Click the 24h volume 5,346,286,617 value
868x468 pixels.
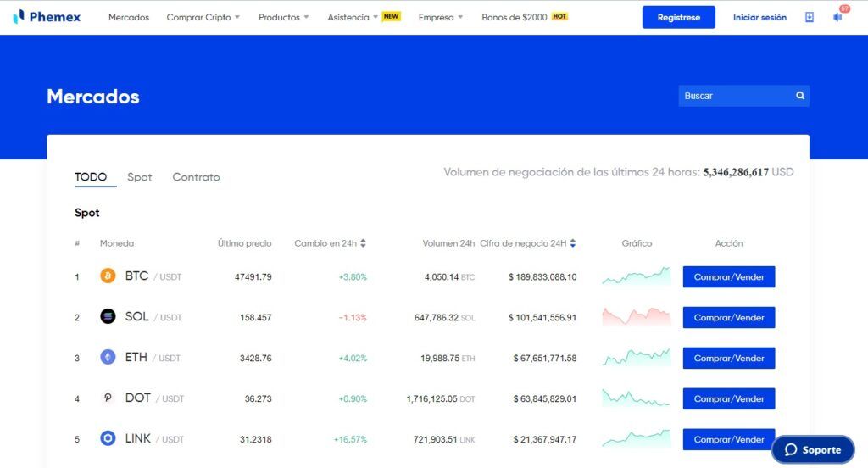[736, 172]
